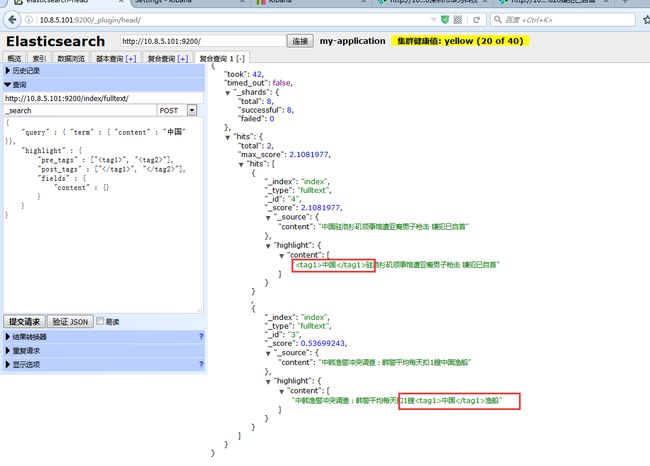Click the 提交请求 submit button

click(24, 322)
